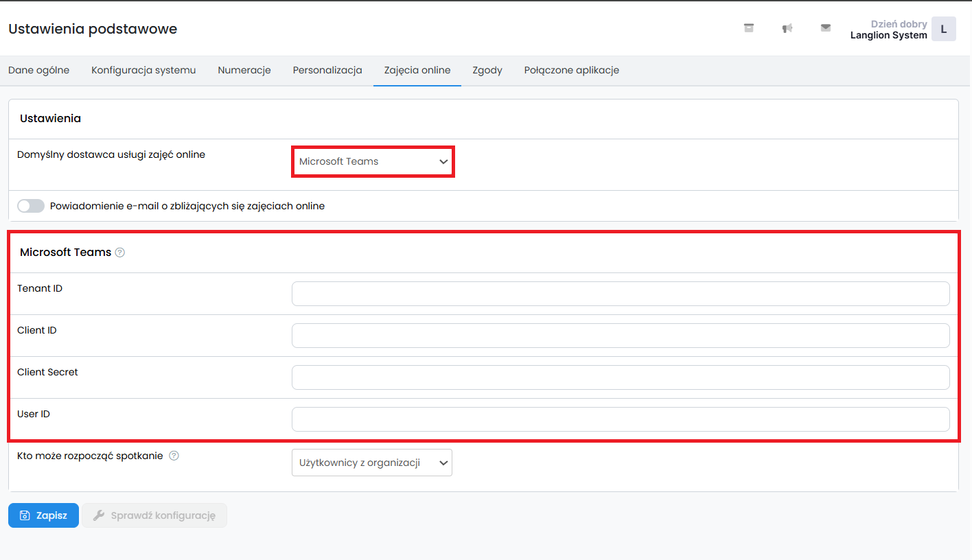Expand the Użytkownicy z organizacji dropdown
This screenshot has height=560, width=972.
pyautogui.click(x=372, y=463)
